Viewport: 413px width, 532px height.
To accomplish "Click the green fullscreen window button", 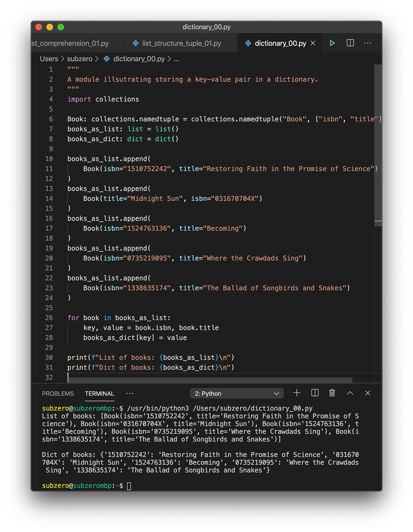I will [x=61, y=27].
